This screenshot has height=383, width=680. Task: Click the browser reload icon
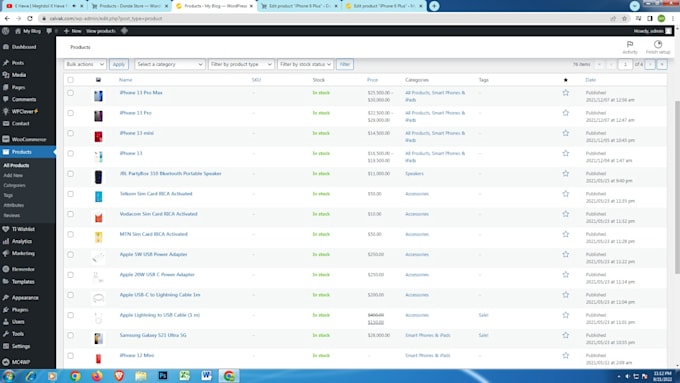(x=30, y=19)
